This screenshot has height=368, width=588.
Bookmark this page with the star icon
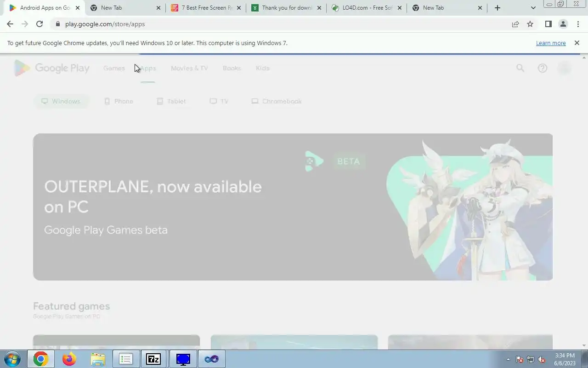coord(530,24)
